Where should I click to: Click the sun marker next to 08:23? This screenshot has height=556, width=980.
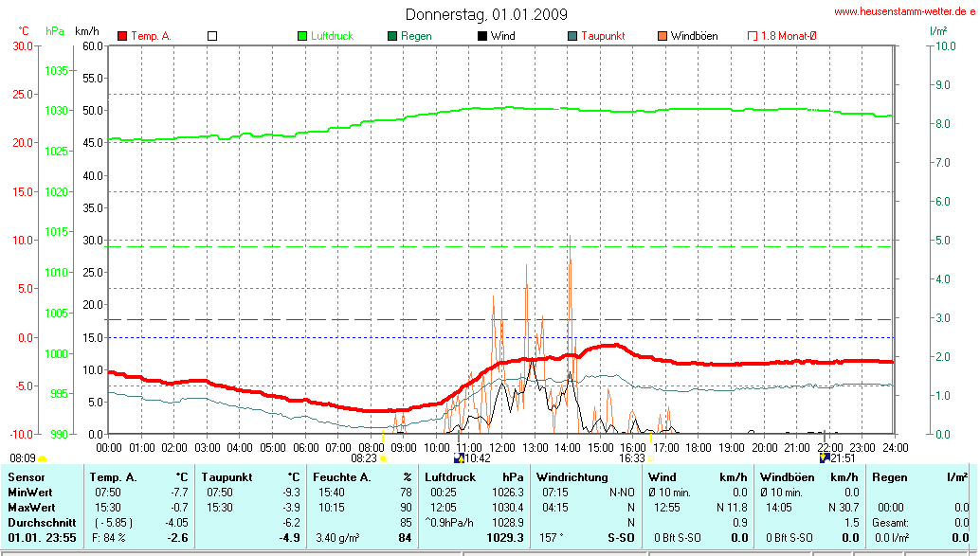pos(384,458)
